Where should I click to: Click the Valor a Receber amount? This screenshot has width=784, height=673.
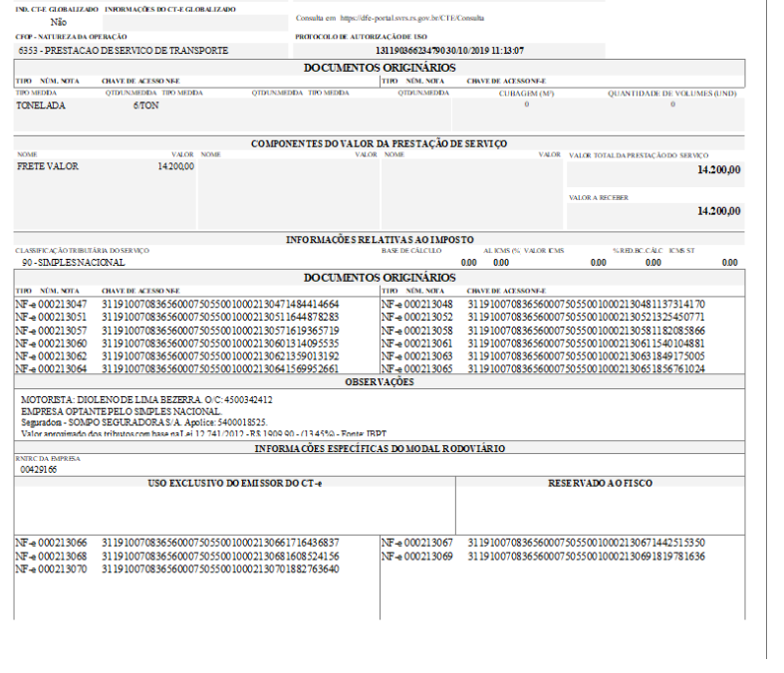click(719, 211)
